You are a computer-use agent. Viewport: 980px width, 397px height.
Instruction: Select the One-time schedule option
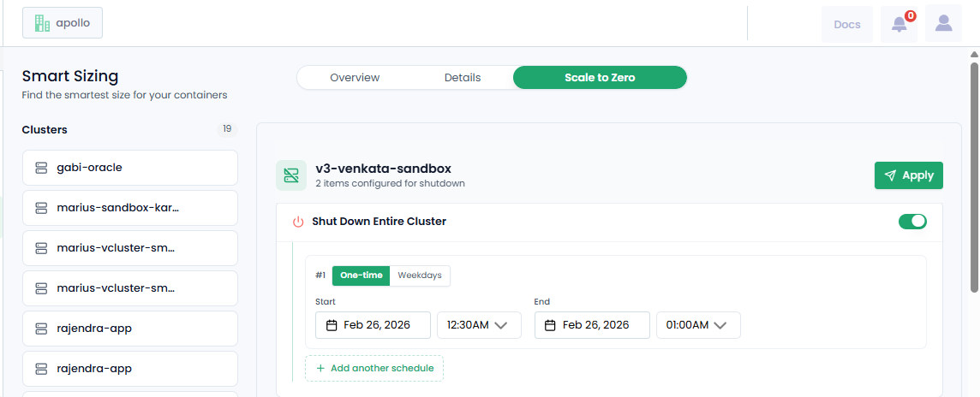[361, 276]
